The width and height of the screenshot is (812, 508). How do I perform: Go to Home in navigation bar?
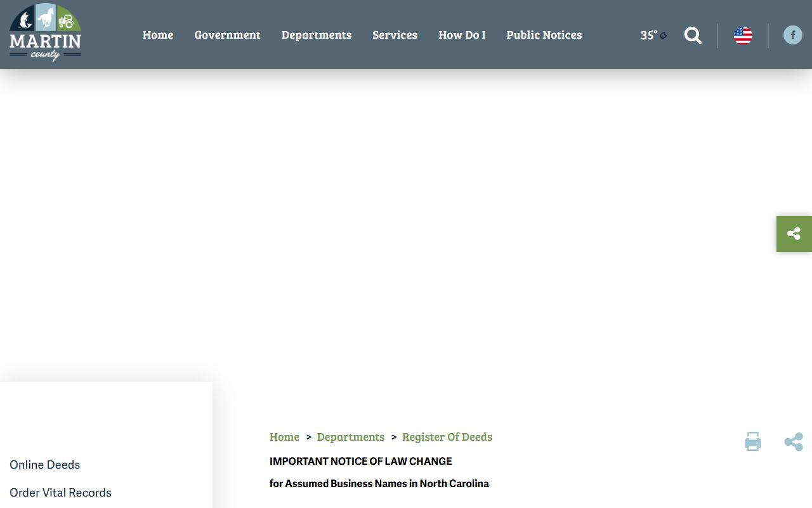[158, 35]
